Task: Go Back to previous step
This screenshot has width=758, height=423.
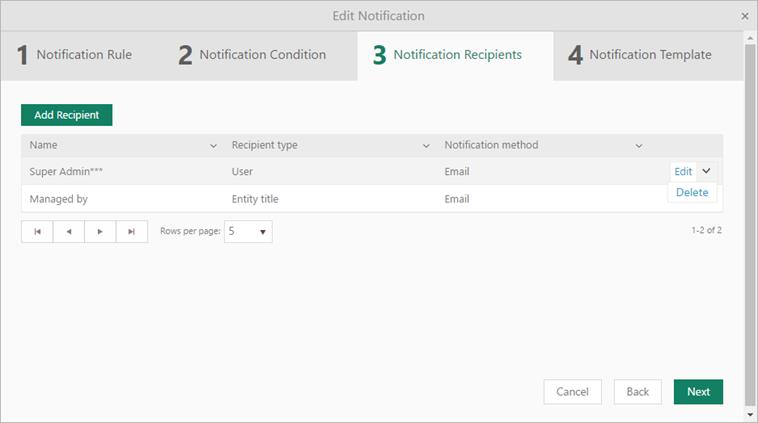Action: coord(638,391)
